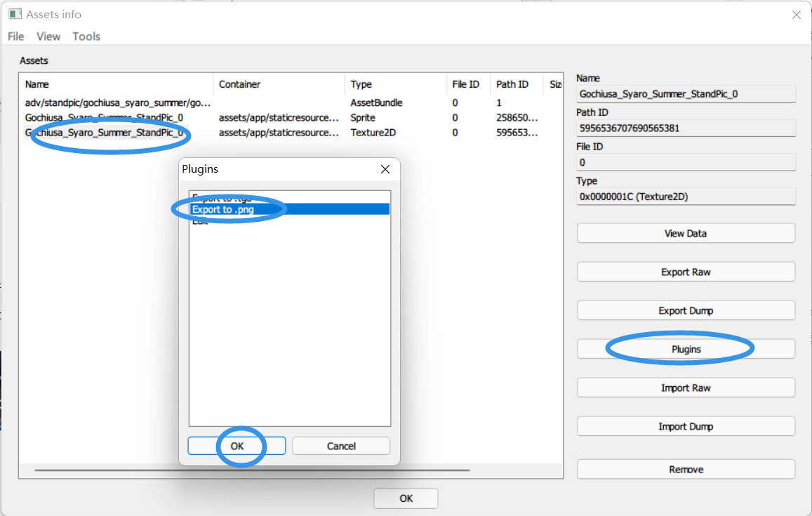Sort assets by Type column header
The width and height of the screenshot is (812, 516).
coord(395,84)
